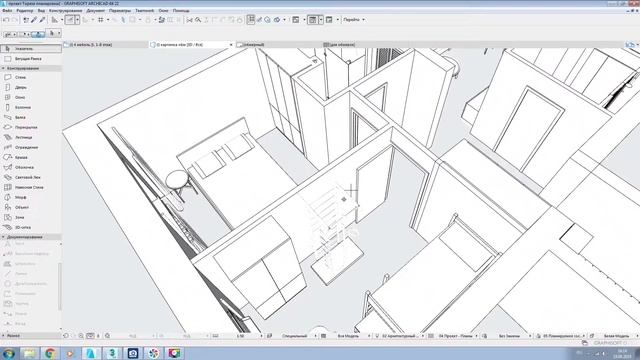Open the Конструирование menu
Image resolution: width=640 pixels, height=360 pixels.
pyautogui.click(x=65, y=11)
